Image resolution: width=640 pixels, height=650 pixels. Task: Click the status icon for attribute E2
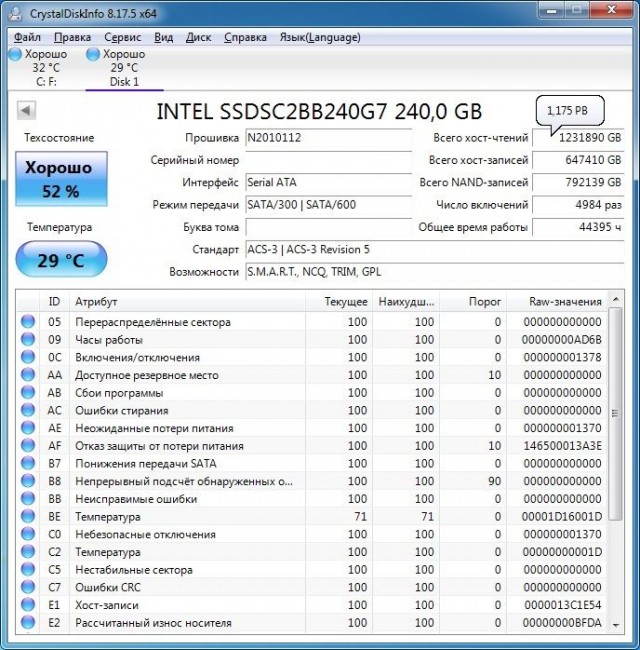[x=28, y=623]
